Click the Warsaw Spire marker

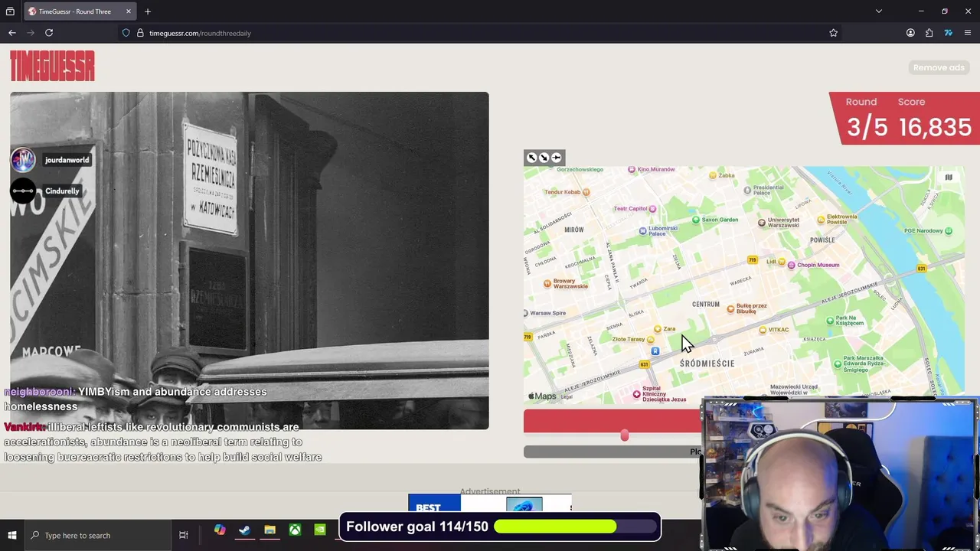pyautogui.click(x=526, y=313)
